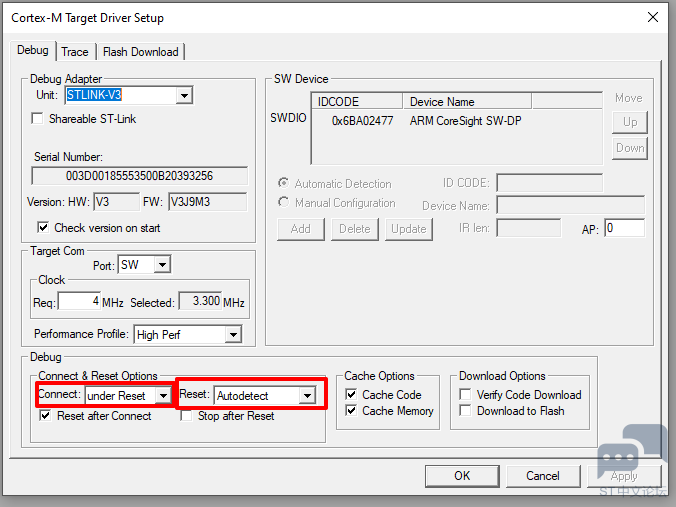This screenshot has height=507, width=676.
Task: Click the OK button
Action: click(x=462, y=476)
